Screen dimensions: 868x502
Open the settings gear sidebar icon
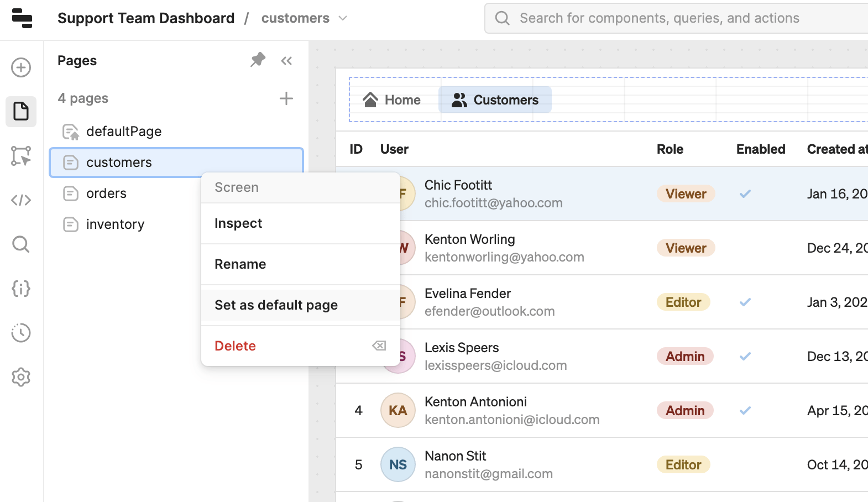(21, 377)
